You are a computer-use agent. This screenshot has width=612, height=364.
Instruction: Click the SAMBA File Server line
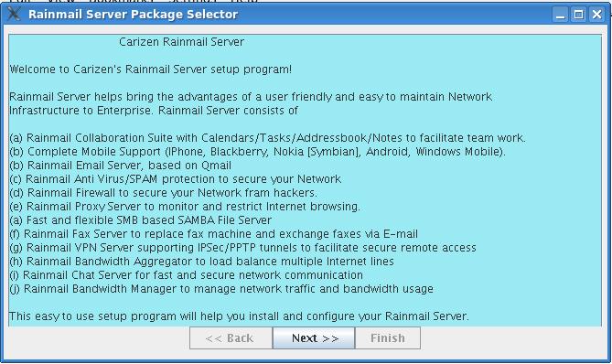point(141,220)
